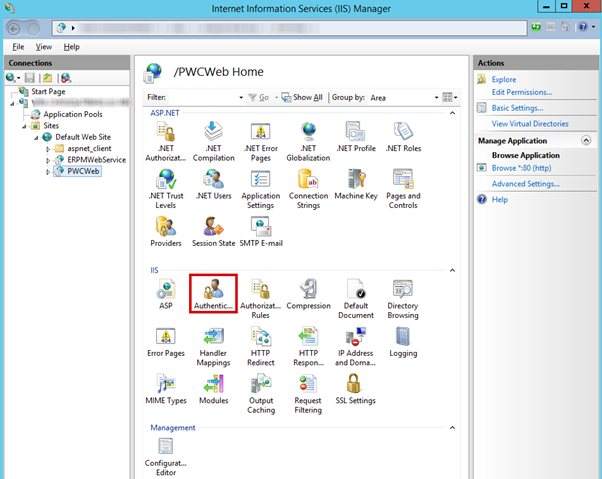
Task: Click Browse *:80 (http) link
Action: [x=521, y=168]
